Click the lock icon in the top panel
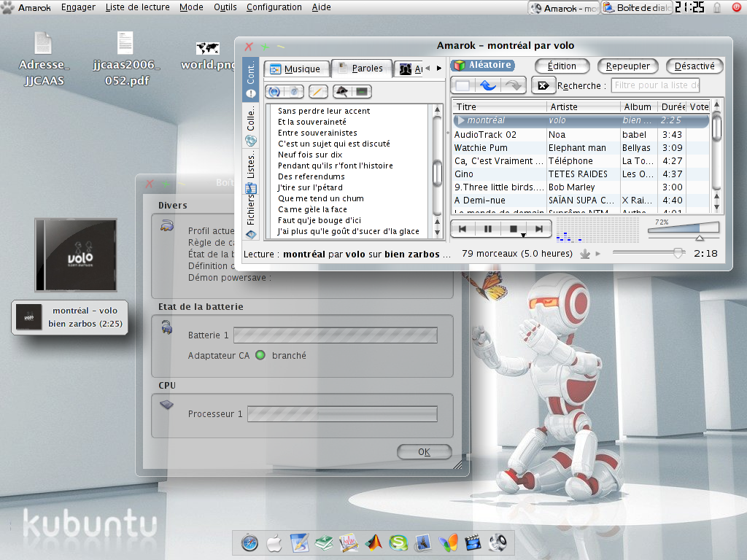Image resolution: width=747 pixels, height=560 pixels. pyautogui.click(x=717, y=7)
